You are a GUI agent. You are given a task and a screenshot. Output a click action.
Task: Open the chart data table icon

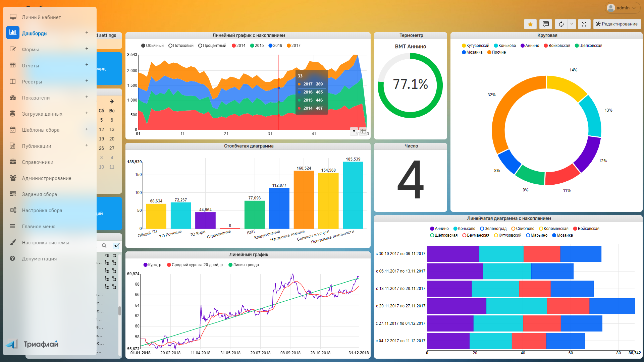tap(363, 131)
